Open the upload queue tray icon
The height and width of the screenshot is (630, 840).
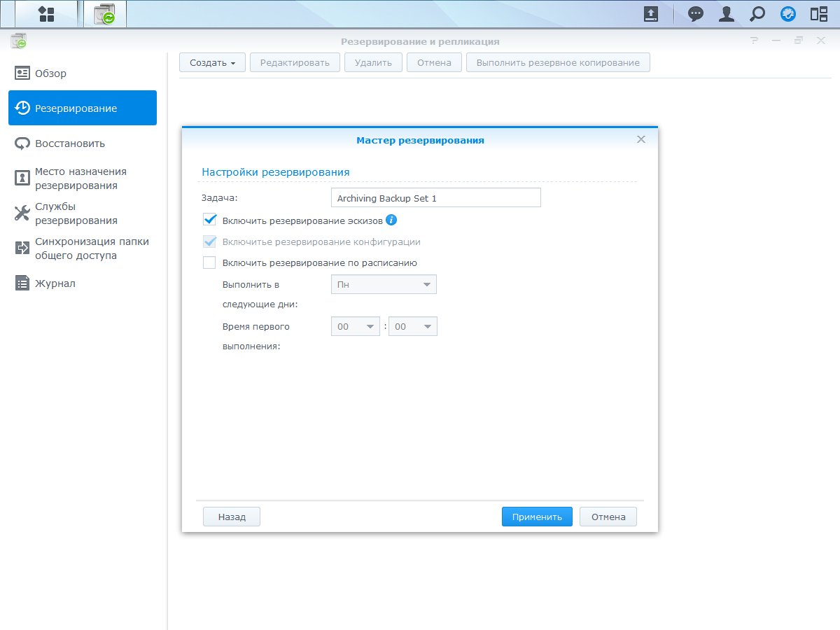point(651,14)
